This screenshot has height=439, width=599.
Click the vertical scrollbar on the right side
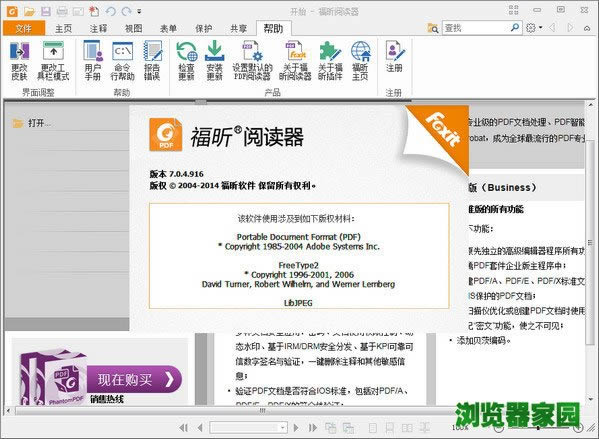(x=590, y=242)
